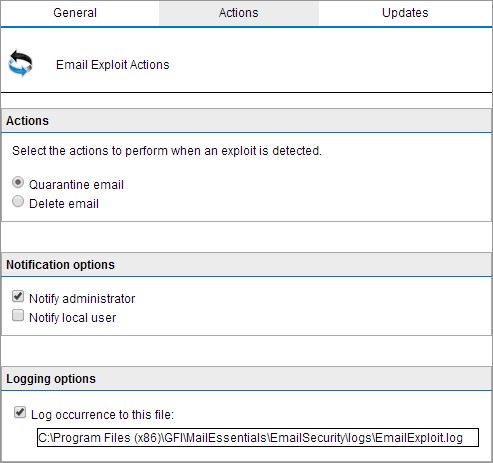Click into the EmailExploit.log path field
Image resolution: width=493 pixels, height=463 pixels.
point(258,437)
